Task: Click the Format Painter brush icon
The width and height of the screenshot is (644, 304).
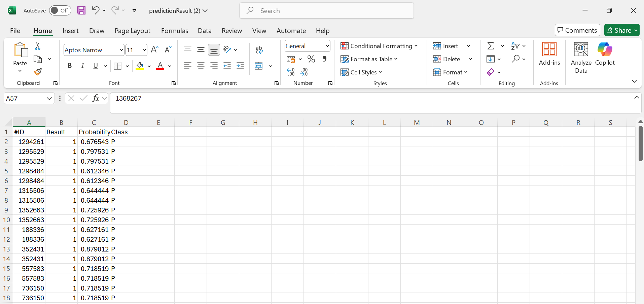Action: coord(38,72)
